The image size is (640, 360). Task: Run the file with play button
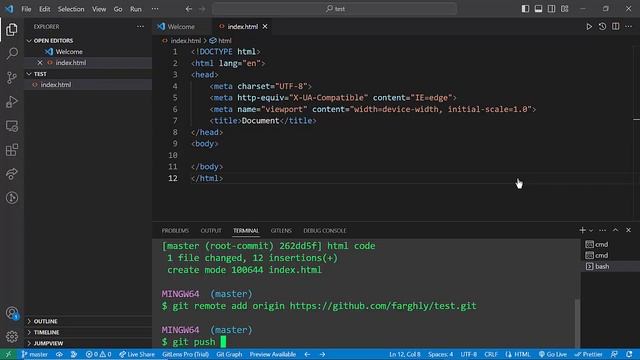pyautogui.click(x=589, y=27)
